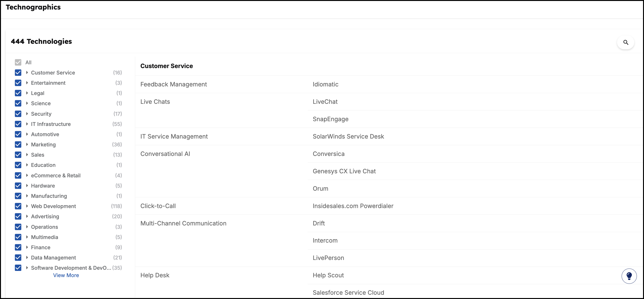This screenshot has height=299, width=644.
Task: Show more categories with View More
Action: tap(66, 275)
